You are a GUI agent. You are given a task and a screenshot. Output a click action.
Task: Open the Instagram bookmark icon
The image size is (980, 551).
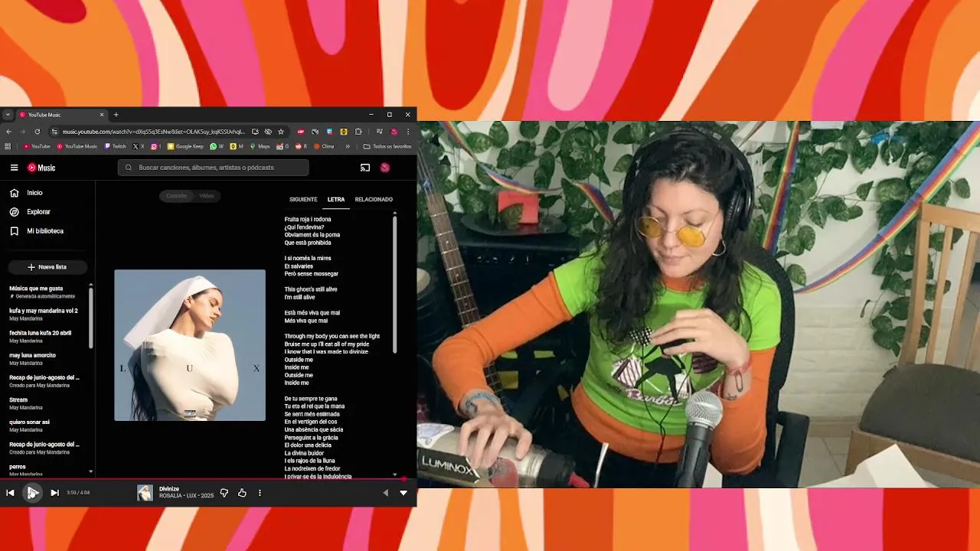point(155,146)
